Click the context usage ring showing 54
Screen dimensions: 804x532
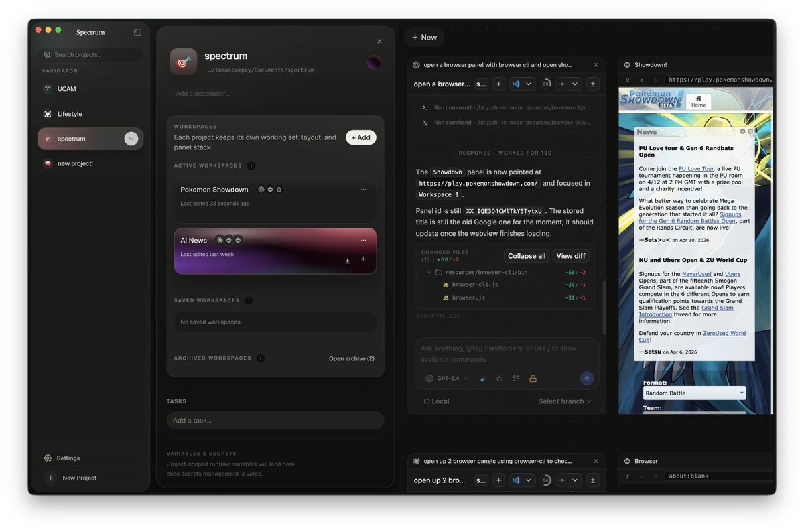click(546, 480)
